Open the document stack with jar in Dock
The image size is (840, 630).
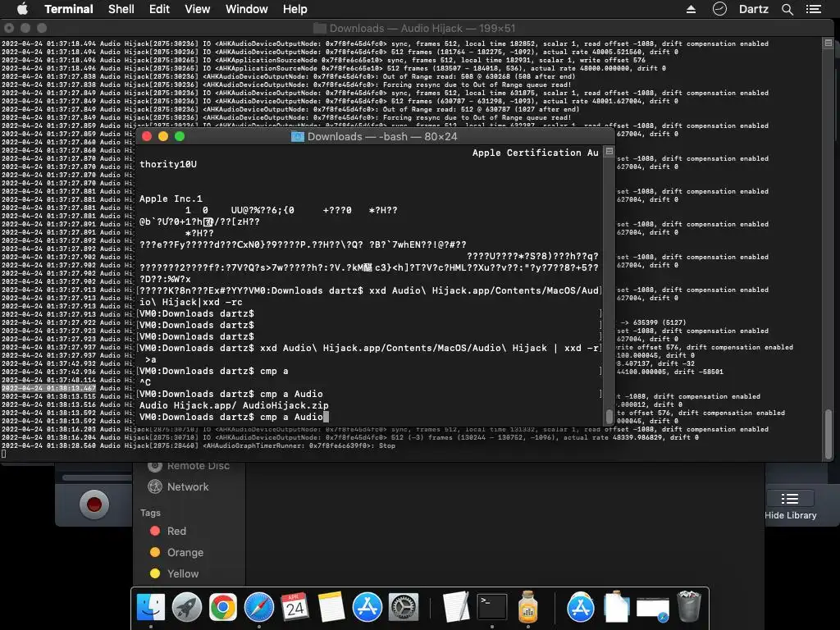pyautogui.click(x=617, y=608)
